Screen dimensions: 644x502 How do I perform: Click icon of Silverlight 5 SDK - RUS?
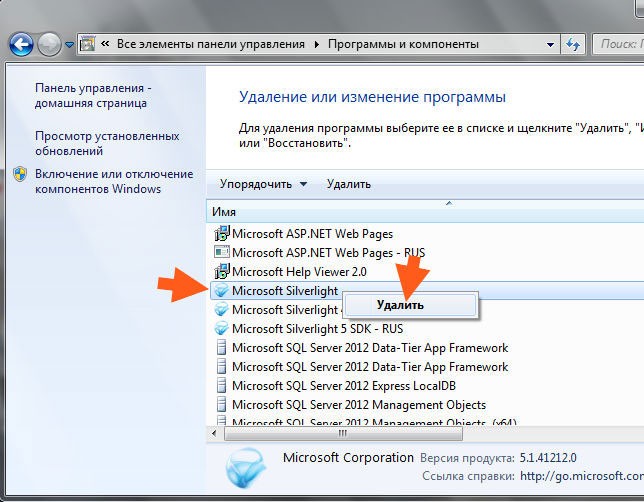pyautogui.click(x=221, y=328)
